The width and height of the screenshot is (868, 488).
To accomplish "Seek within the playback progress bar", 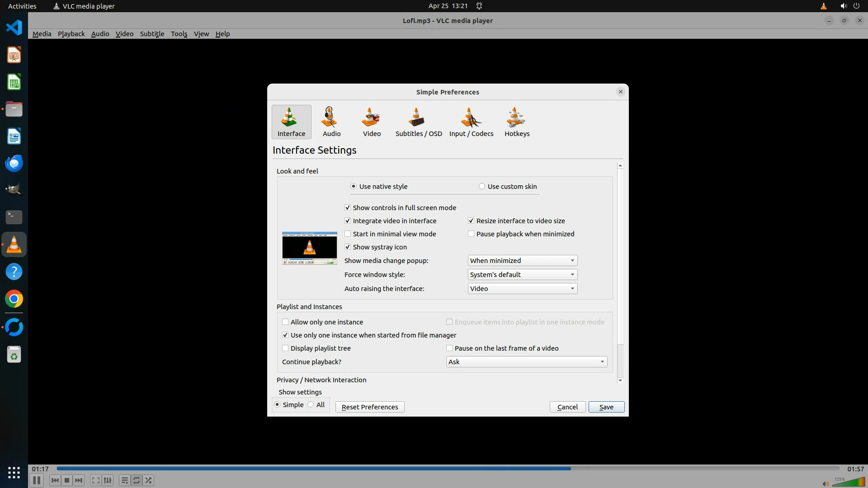I will pyautogui.click(x=448, y=469).
